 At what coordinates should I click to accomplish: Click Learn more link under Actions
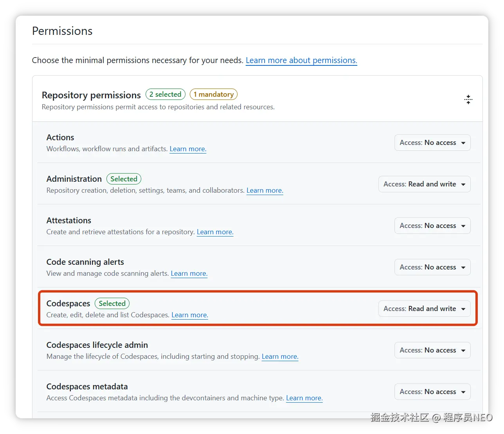[x=188, y=149]
